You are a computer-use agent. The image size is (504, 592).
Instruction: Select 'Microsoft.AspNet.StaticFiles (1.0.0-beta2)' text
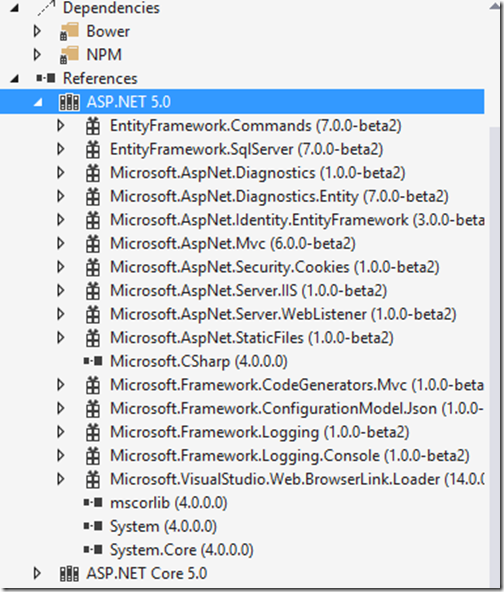[x=252, y=338]
